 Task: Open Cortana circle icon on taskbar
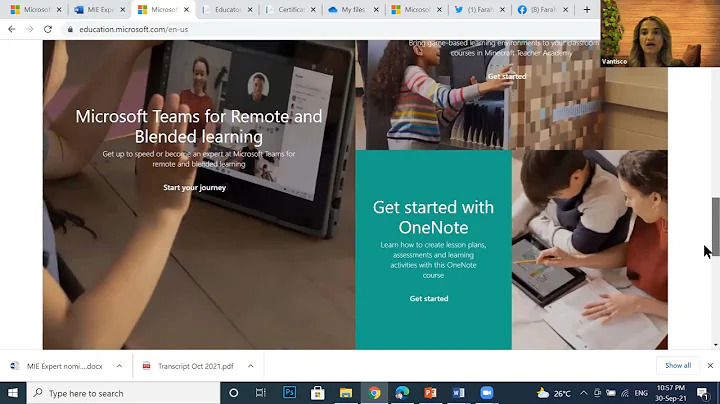click(233, 393)
